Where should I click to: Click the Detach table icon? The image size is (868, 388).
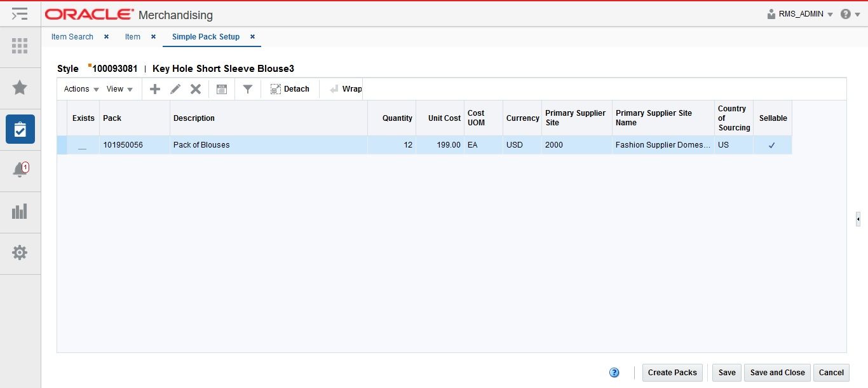coord(290,89)
